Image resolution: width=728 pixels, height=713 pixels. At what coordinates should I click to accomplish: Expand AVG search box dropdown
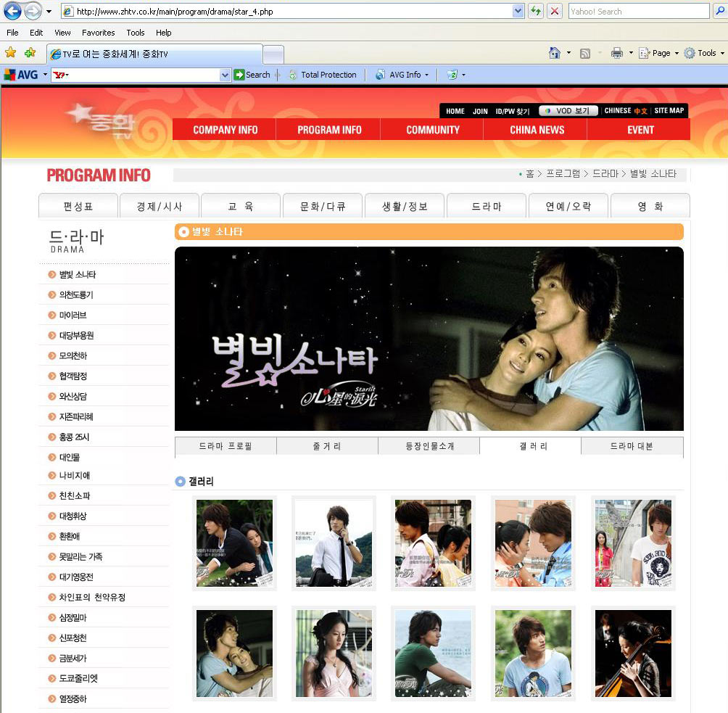(225, 75)
